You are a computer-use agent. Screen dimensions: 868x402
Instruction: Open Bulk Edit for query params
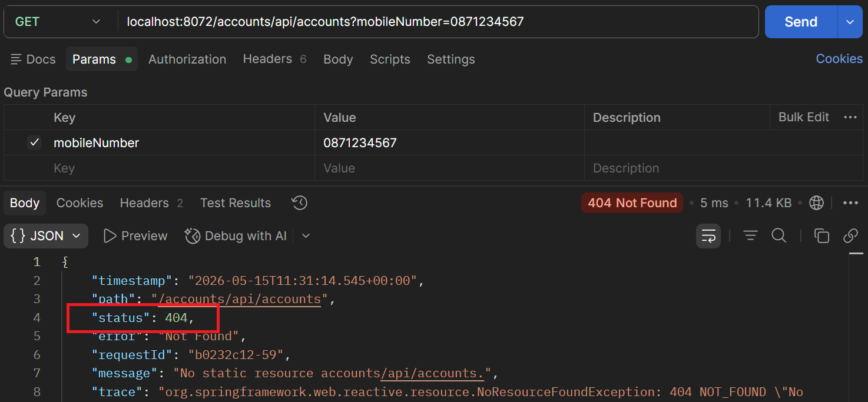pos(804,117)
